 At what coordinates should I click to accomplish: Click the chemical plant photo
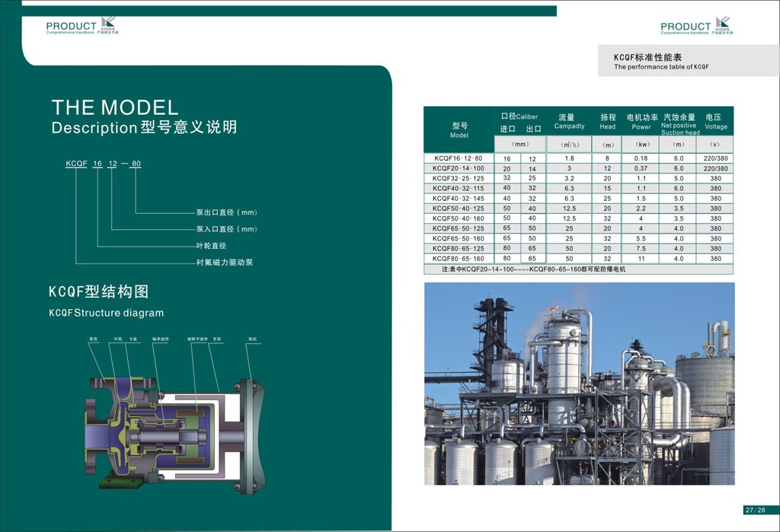[579, 384]
